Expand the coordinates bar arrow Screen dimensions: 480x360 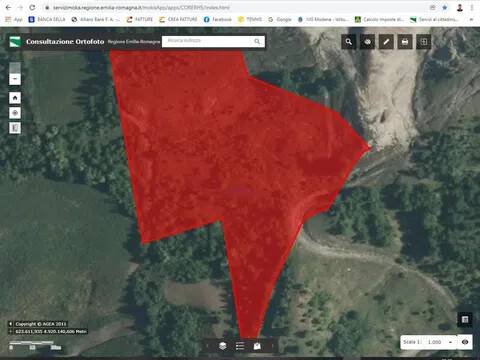(10, 331)
